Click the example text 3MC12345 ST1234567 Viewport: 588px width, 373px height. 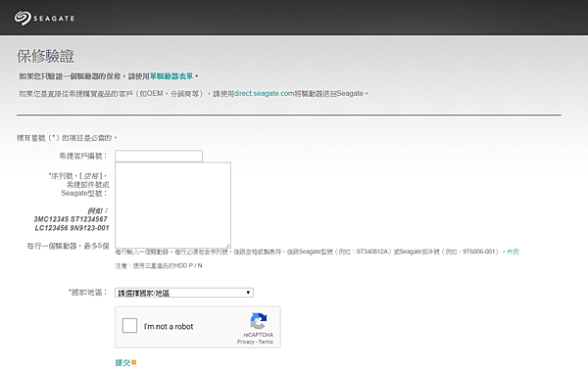point(71,219)
